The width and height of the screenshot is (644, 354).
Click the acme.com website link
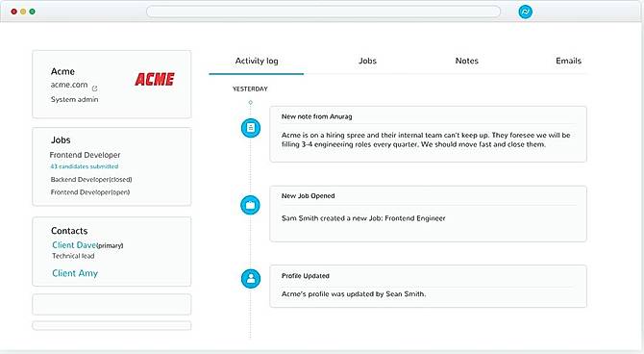69,85
